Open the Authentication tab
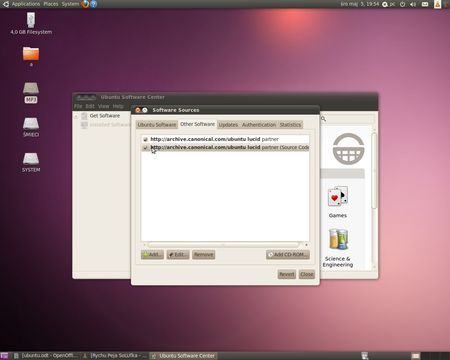The width and height of the screenshot is (450, 360). (x=259, y=125)
